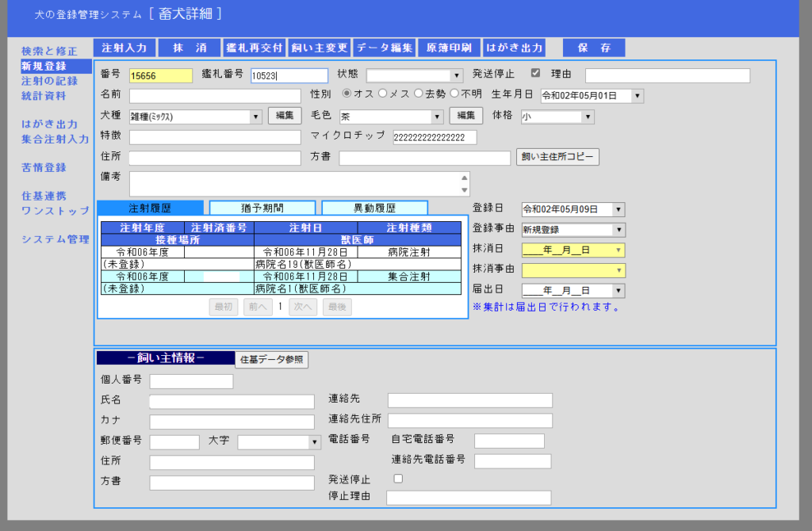
Task: Open the 異動履歴 tab
Action: [374, 208]
